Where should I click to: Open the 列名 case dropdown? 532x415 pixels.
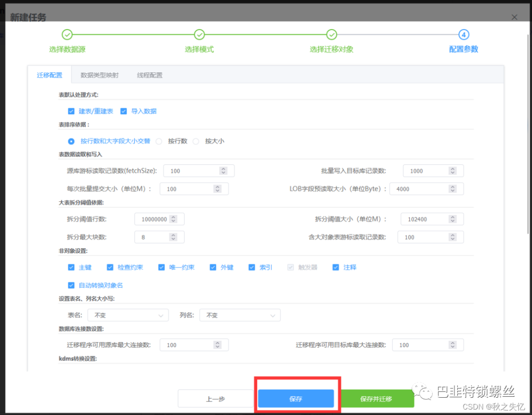pyautogui.click(x=240, y=315)
